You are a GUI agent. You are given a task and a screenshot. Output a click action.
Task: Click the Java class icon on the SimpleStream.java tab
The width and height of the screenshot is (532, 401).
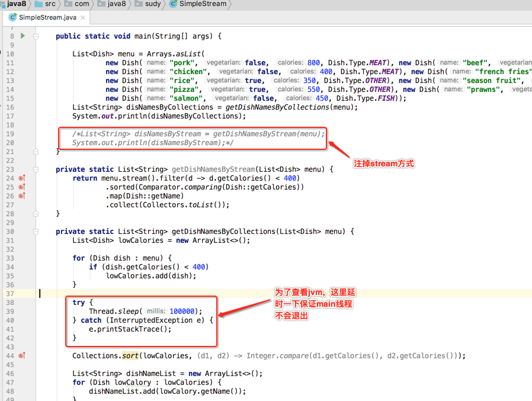pyautogui.click(x=13, y=17)
